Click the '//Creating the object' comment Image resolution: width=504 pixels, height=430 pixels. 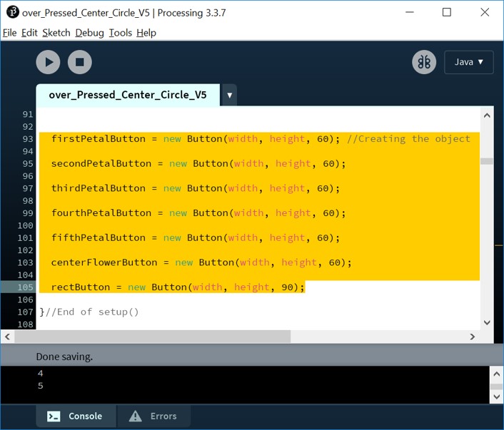tap(408, 139)
